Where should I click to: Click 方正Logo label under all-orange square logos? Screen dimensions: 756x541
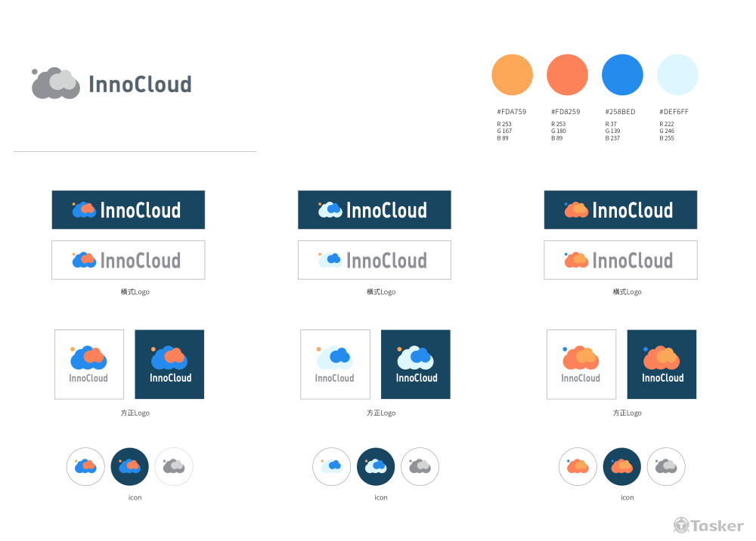627,413
